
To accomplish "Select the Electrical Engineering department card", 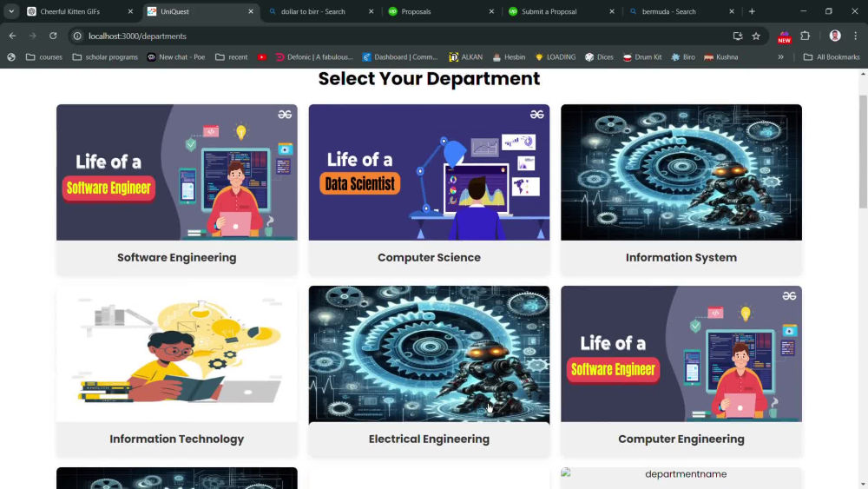I will [429, 371].
